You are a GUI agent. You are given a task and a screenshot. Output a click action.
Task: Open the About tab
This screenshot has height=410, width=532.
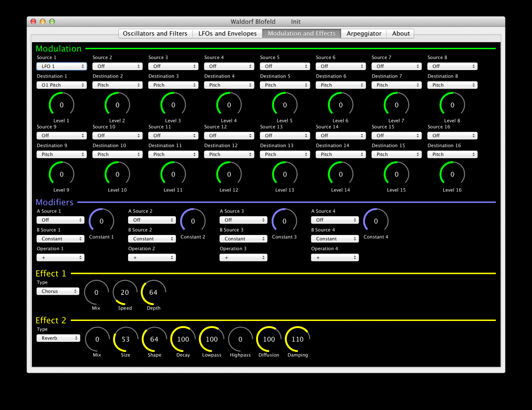click(401, 34)
